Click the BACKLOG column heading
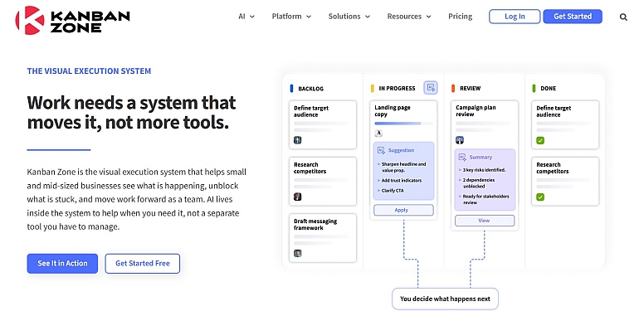This screenshot has width=644, height=316. (x=311, y=89)
